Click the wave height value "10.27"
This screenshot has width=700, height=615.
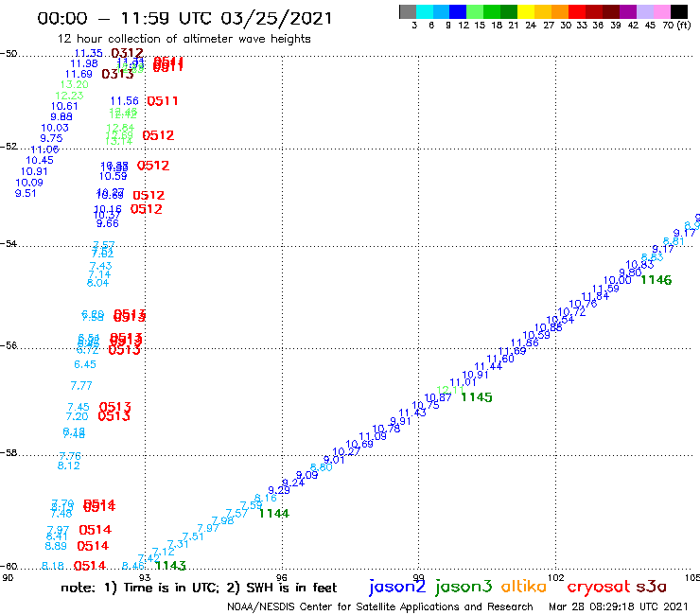coord(346,451)
